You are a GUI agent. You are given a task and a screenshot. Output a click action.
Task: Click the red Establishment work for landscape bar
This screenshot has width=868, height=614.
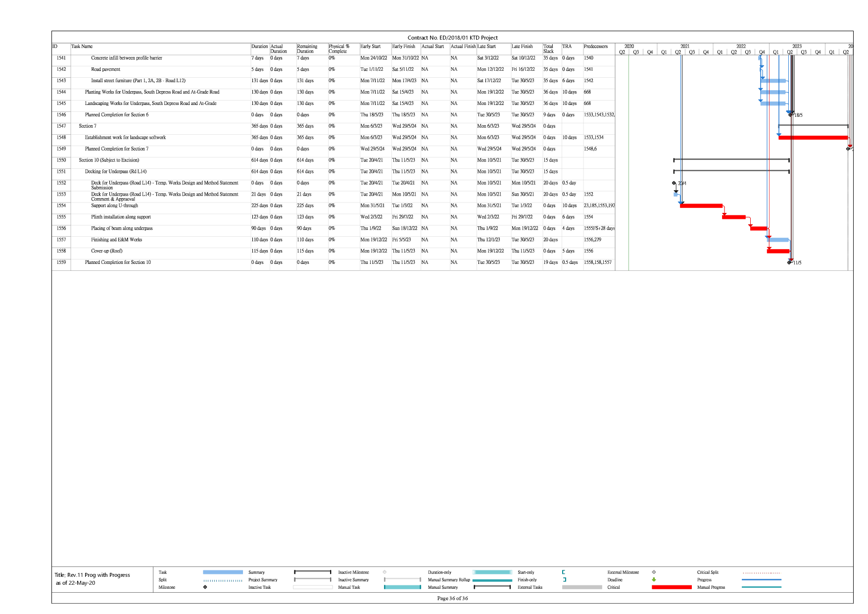(x=813, y=138)
